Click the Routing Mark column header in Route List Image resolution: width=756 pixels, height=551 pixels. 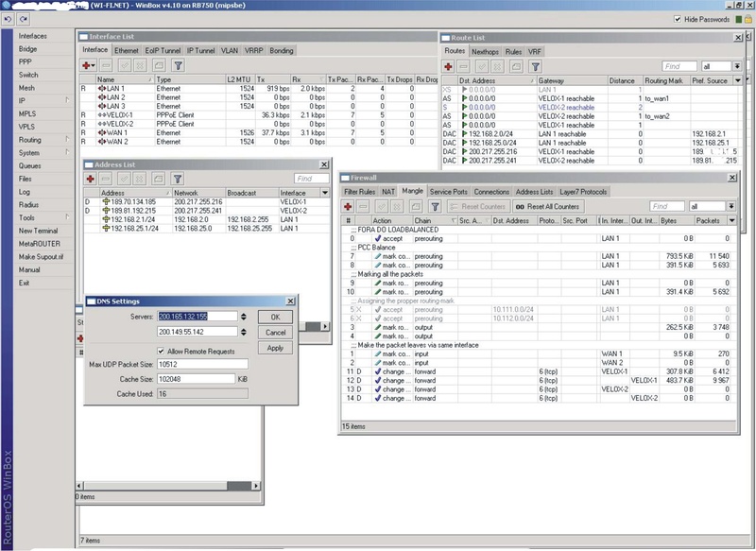pos(665,80)
